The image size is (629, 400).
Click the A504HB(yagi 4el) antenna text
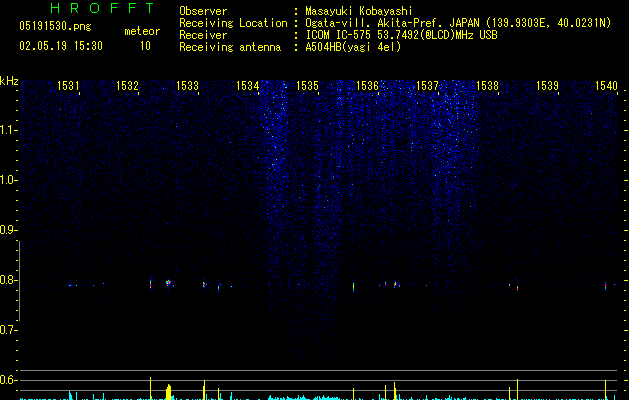click(353, 47)
